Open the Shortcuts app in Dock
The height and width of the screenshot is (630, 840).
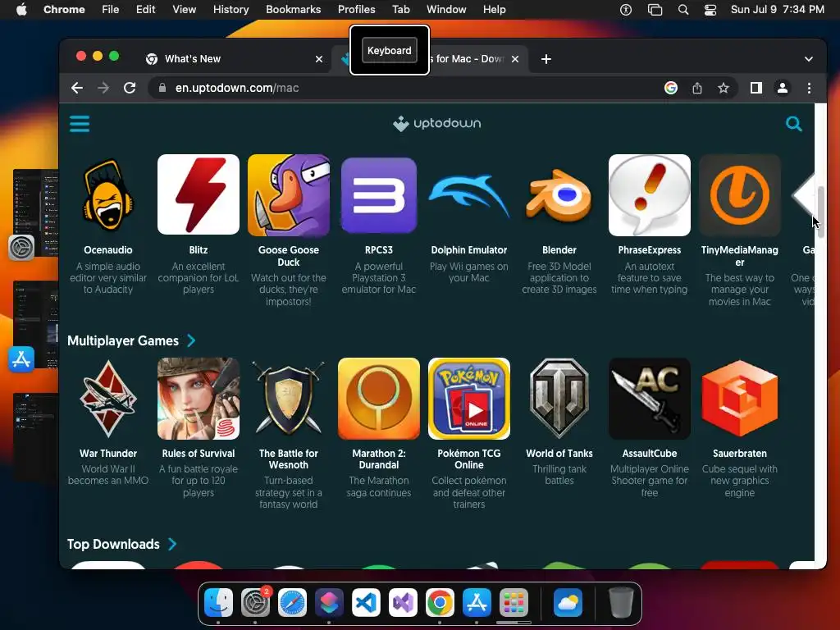330,602
